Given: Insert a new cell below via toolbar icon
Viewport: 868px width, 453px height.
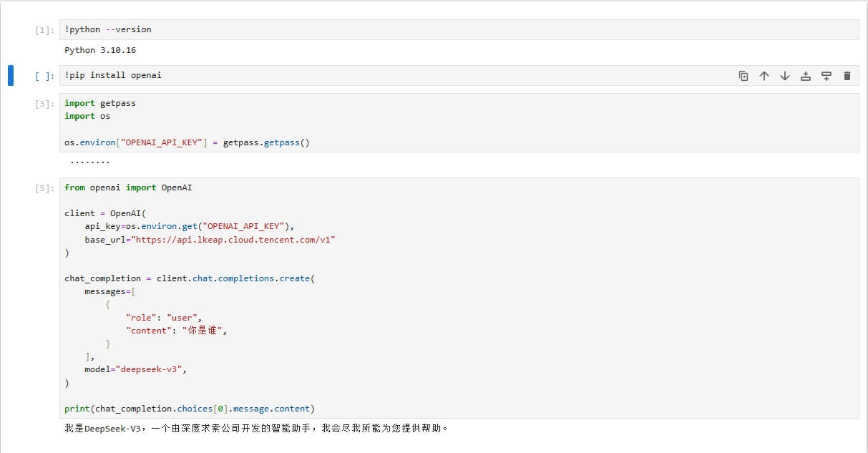Looking at the screenshot, I should point(826,75).
